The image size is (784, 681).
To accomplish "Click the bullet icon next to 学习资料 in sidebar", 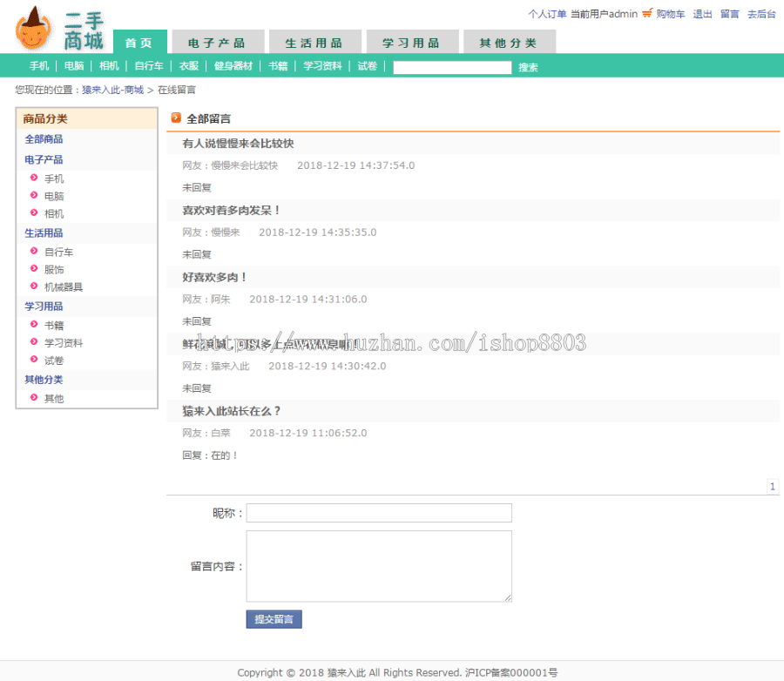I will pyautogui.click(x=34, y=341).
